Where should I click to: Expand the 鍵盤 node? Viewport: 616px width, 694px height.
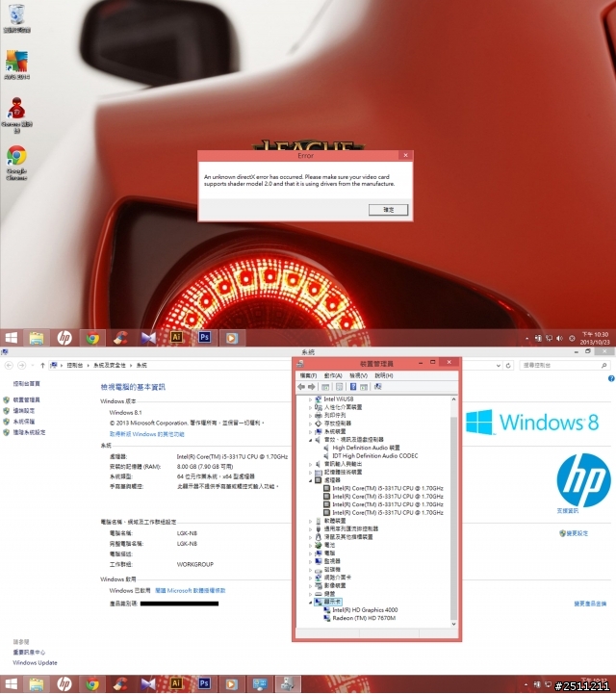pos(310,594)
